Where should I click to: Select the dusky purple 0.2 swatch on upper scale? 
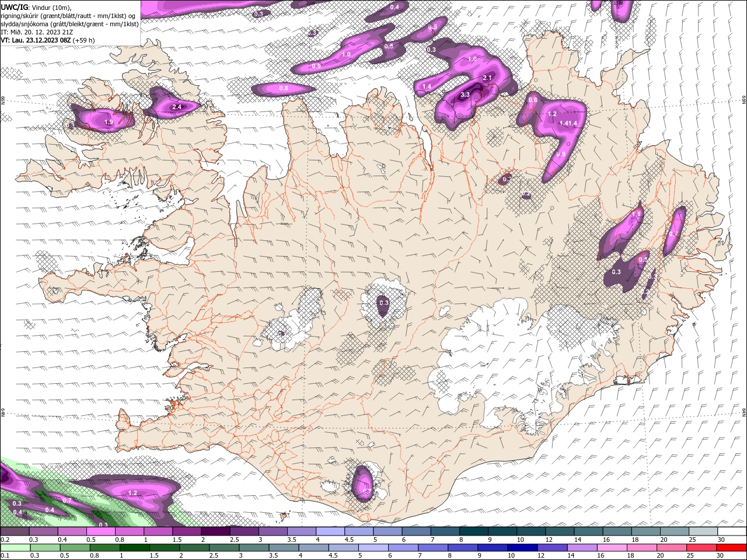[15, 531]
